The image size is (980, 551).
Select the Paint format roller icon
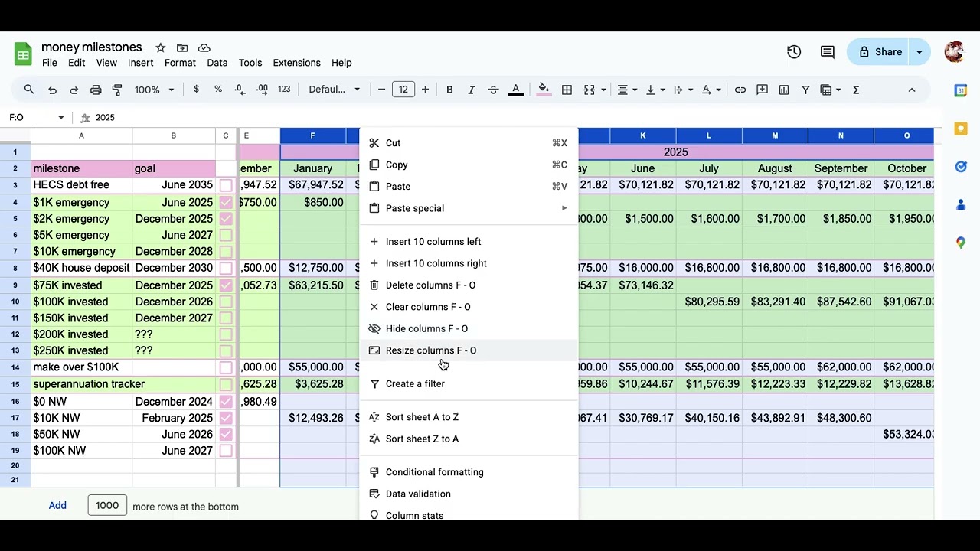(x=117, y=90)
